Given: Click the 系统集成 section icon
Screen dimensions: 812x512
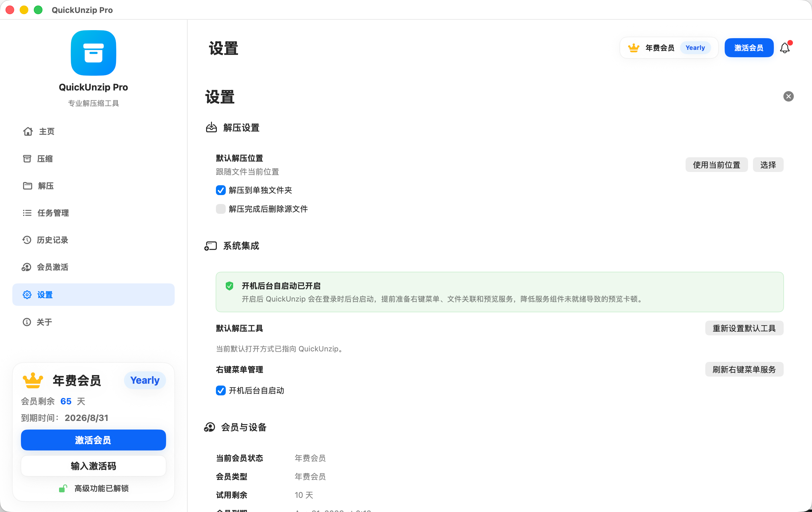Looking at the screenshot, I should pyautogui.click(x=210, y=246).
